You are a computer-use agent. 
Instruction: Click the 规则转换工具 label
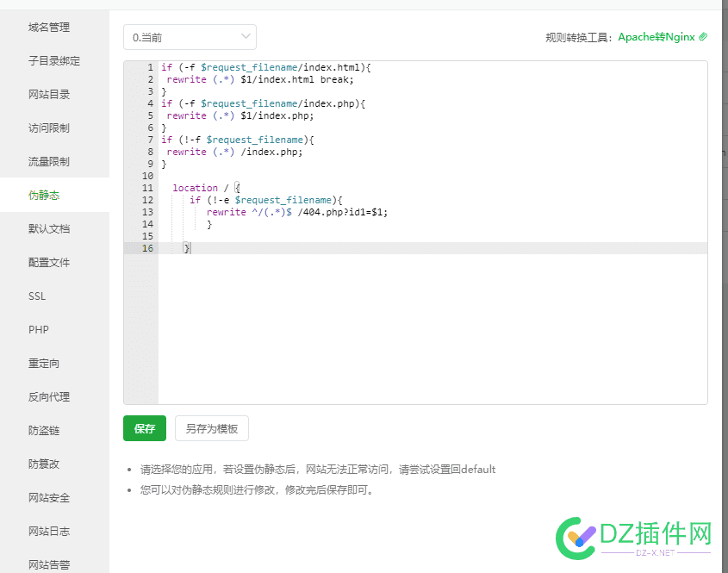[x=578, y=38]
